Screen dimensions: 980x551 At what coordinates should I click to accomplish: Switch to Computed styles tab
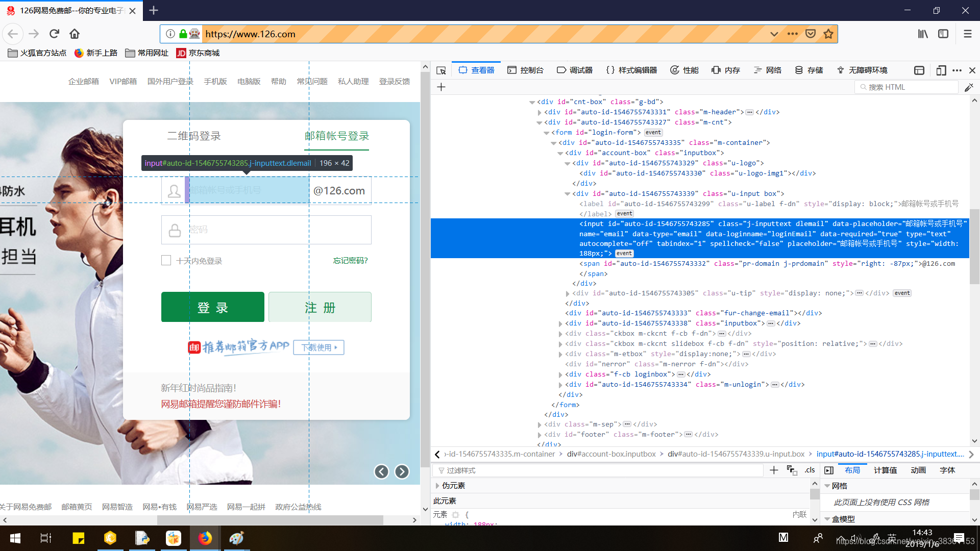pos(885,470)
